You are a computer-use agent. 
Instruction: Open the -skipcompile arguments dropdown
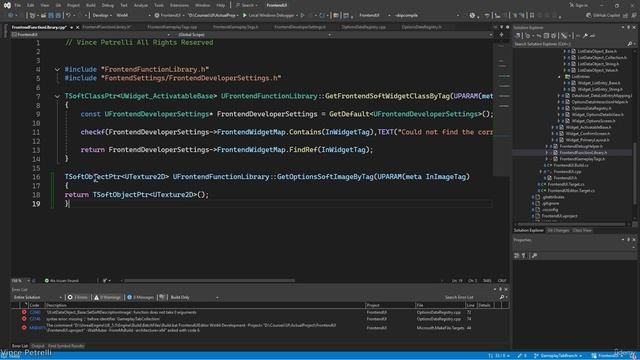[x=426, y=16]
